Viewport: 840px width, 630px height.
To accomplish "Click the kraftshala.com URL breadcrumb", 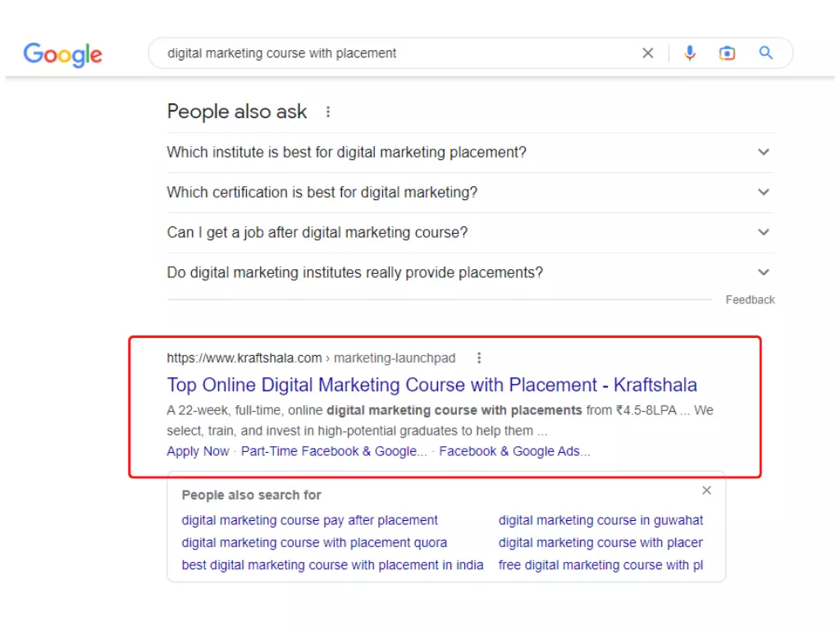I will (x=311, y=358).
